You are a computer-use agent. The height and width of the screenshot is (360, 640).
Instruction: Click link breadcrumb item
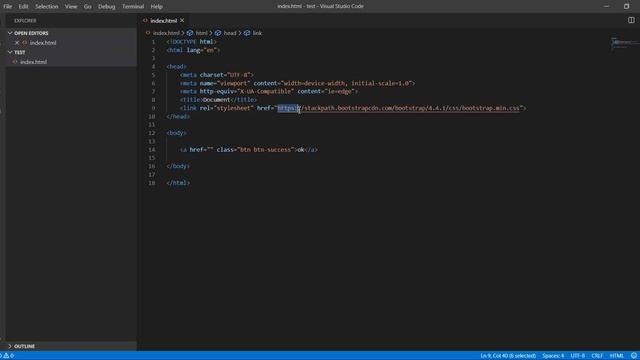(257, 33)
